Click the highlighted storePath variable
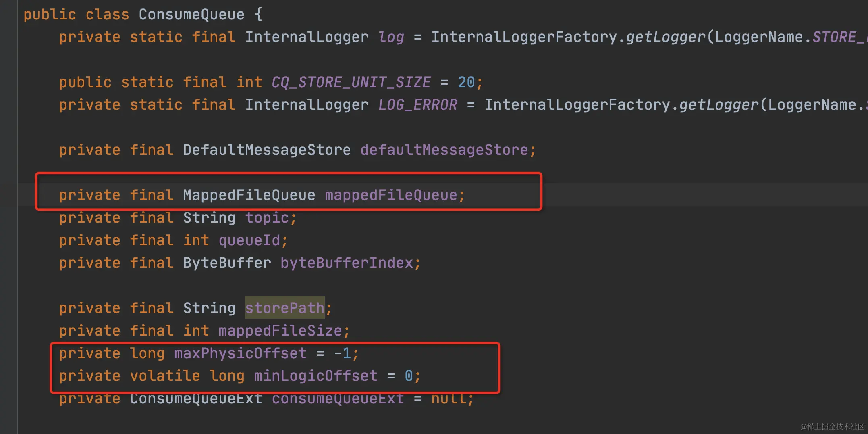Screen dimensions: 868x434 284,308
